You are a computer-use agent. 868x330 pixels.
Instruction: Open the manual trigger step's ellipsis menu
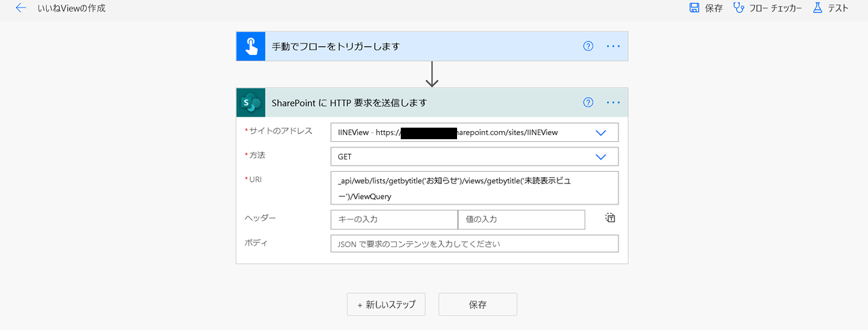click(x=614, y=46)
